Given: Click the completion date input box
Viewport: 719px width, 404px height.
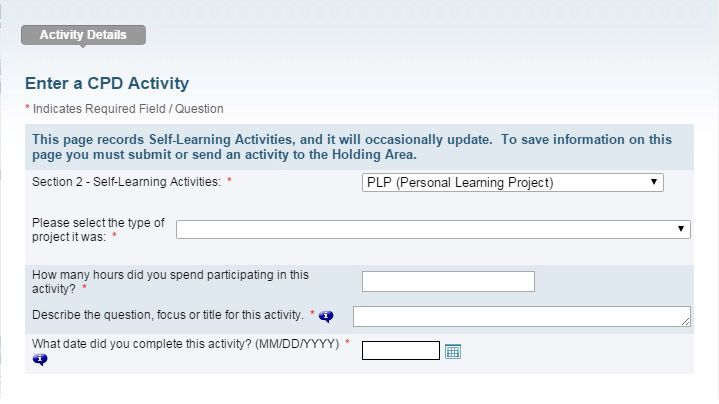Looking at the screenshot, I should coord(401,351).
